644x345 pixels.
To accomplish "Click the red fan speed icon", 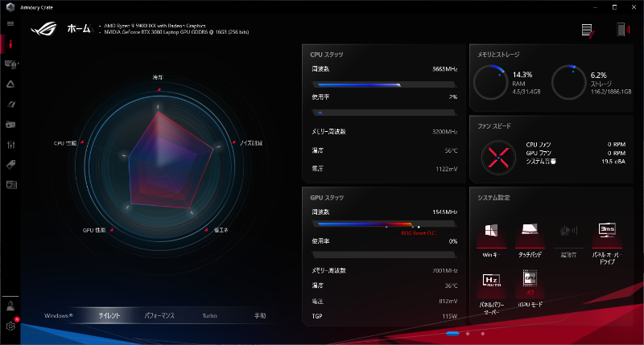I will click(498, 158).
